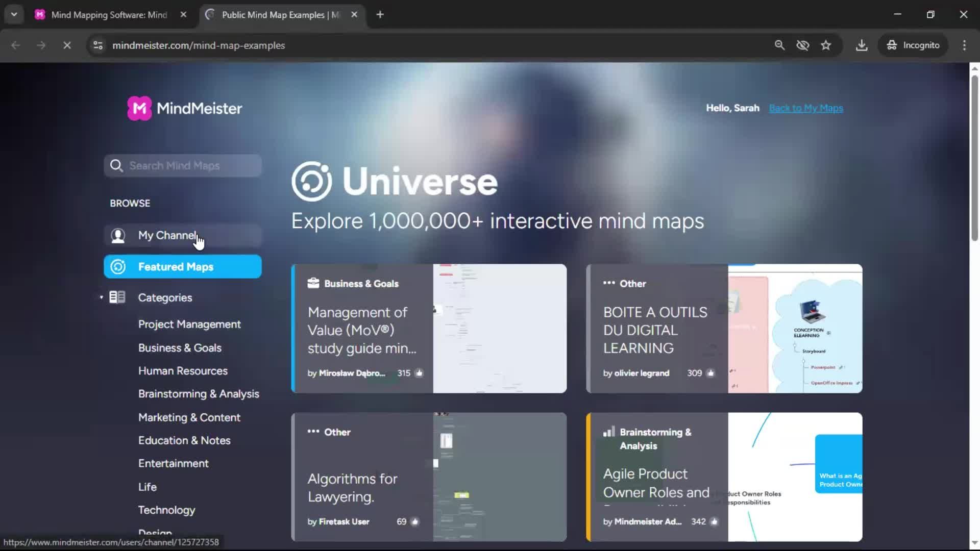Click the Search Mind Maps field
Viewport: 980px width, 551px height.
[183, 166]
